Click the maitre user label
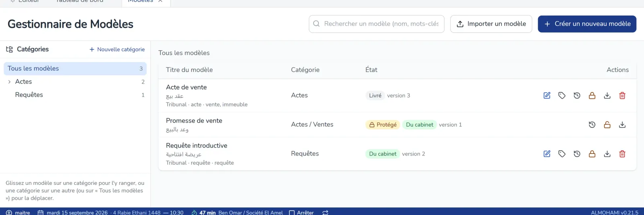The image size is (644, 215). tap(23, 213)
